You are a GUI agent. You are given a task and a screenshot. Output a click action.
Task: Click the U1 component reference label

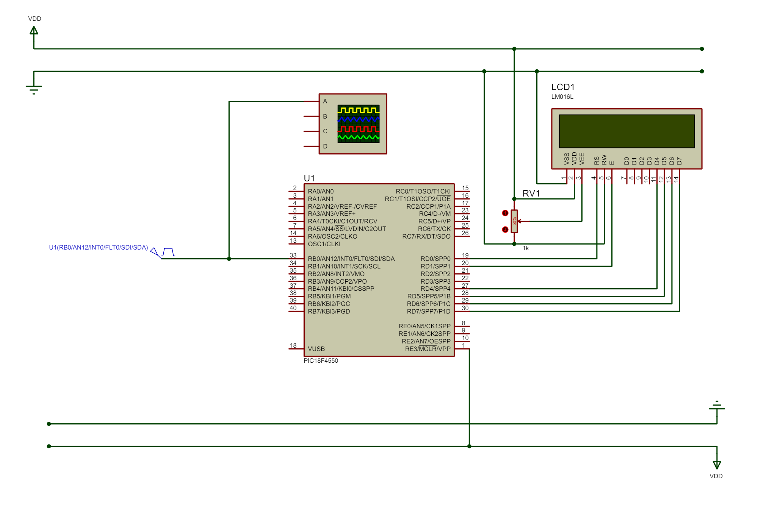(x=309, y=178)
